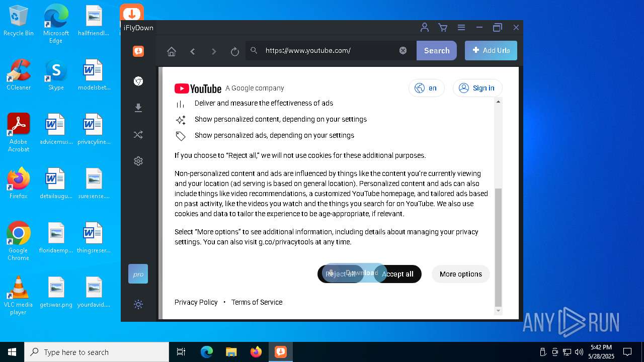Click the scrollbar down arrow
Viewport: 644px width, 362px height.
tap(498, 311)
